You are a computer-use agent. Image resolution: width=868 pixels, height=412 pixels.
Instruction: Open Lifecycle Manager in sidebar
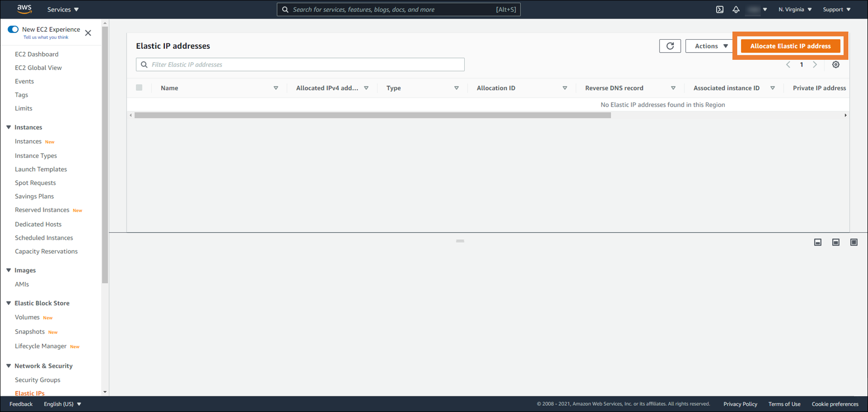click(41, 346)
